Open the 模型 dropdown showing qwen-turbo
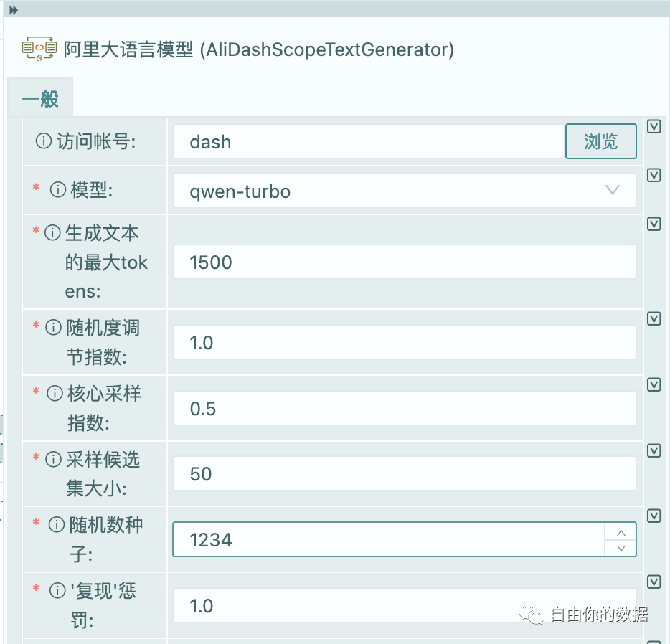This screenshot has height=644, width=670. 404,191
